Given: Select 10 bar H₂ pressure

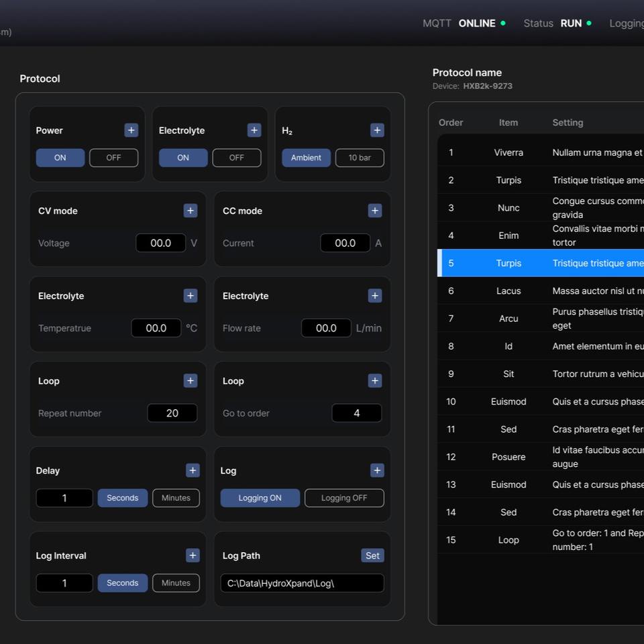Looking at the screenshot, I should (360, 158).
